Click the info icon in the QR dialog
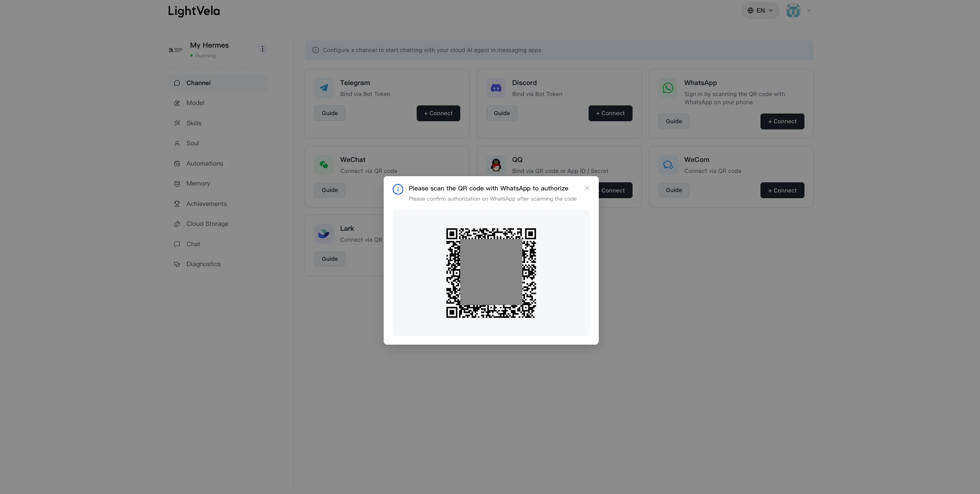Image resolution: width=980 pixels, height=494 pixels. [x=398, y=189]
